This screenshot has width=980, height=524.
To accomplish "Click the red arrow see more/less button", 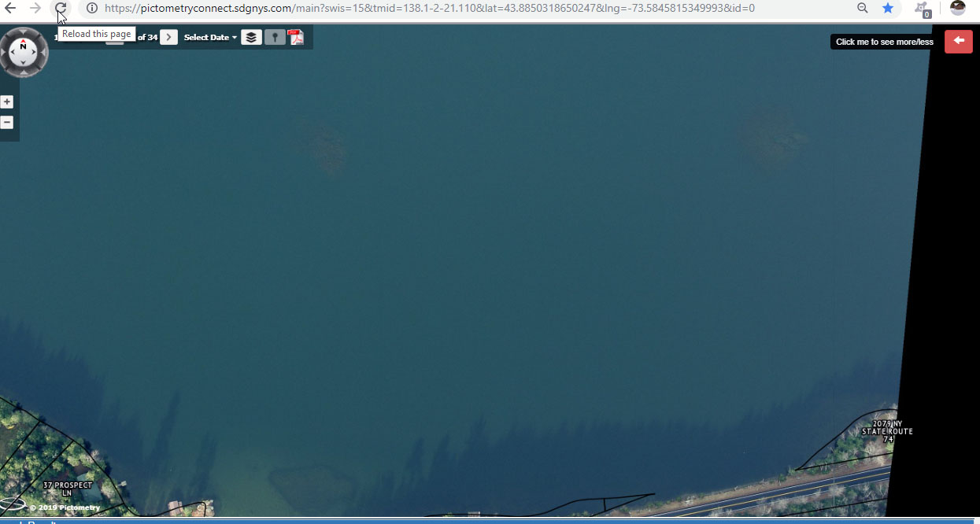I will 959,41.
